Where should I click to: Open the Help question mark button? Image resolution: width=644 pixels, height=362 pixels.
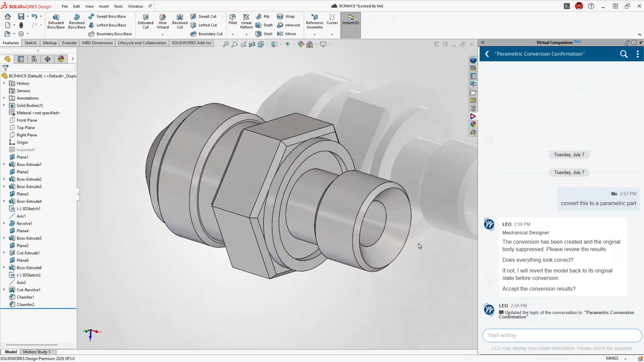coord(591,6)
